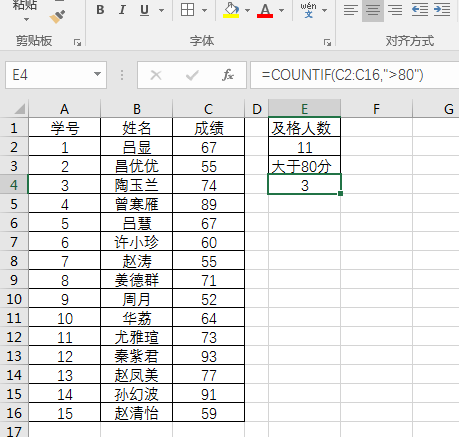Click the formula bar with COUNTIF formula
The image size is (459, 437).
(x=355, y=75)
